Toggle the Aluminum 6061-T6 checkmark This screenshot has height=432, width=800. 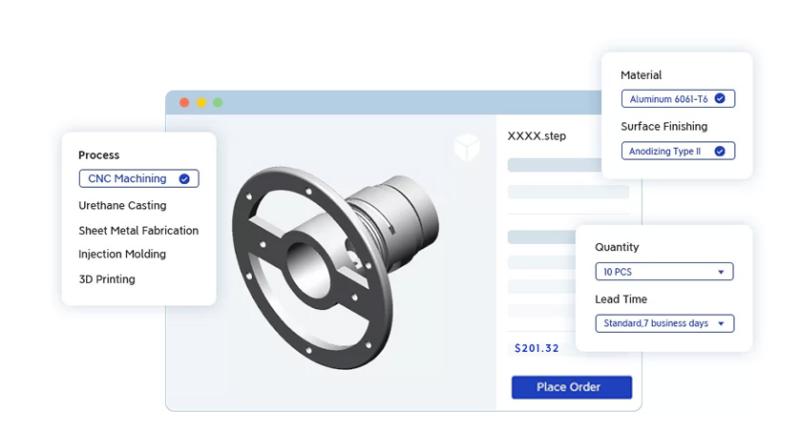pyautogui.click(x=719, y=99)
